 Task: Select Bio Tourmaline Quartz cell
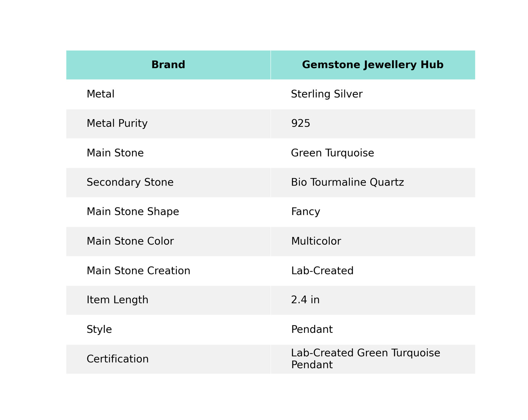click(373, 183)
